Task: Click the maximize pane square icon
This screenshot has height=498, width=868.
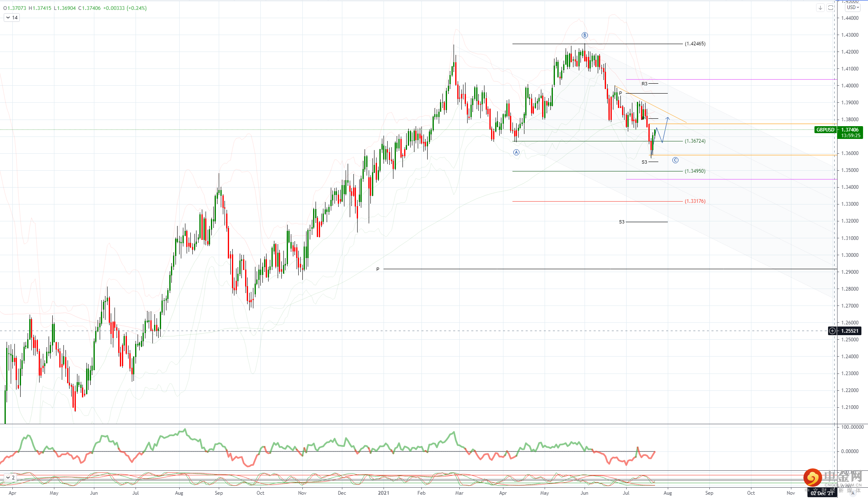Action: (x=831, y=8)
